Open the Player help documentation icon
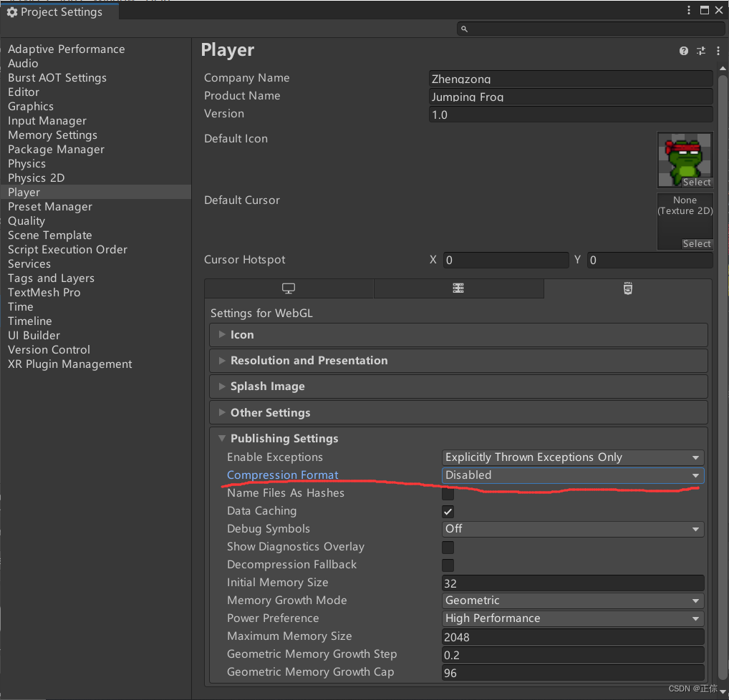Screen dimensions: 729x700 [x=684, y=51]
